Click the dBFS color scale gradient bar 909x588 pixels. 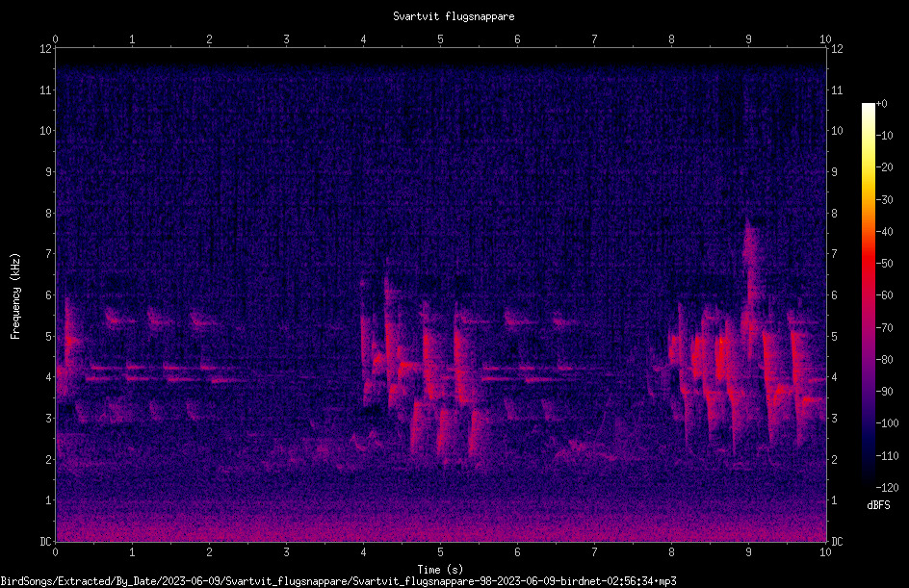pyautogui.click(x=868, y=295)
